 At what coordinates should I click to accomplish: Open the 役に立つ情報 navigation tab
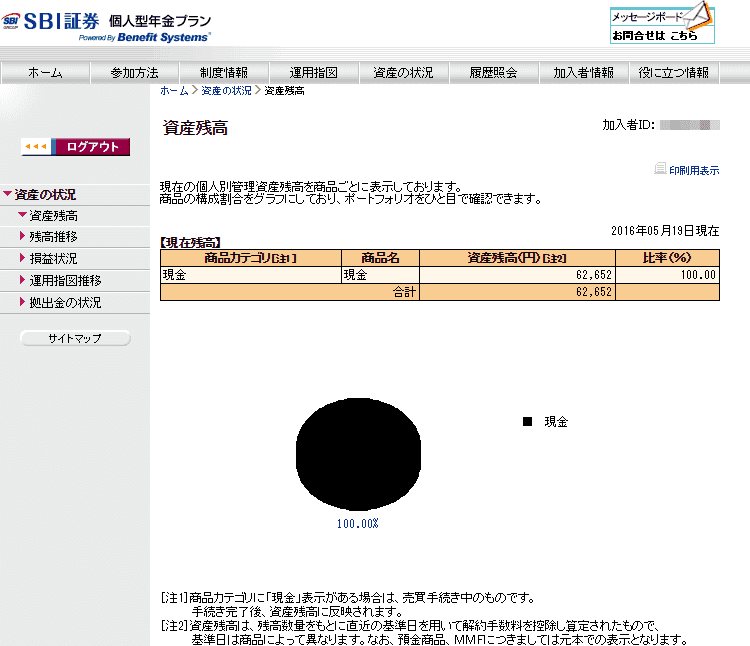pyautogui.click(x=673, y=73)
